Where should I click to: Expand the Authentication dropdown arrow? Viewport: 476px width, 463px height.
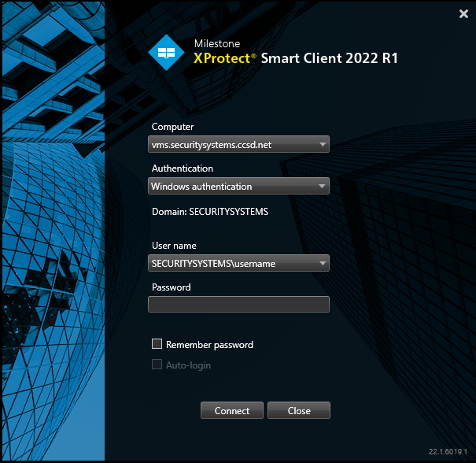coord(323,186)
